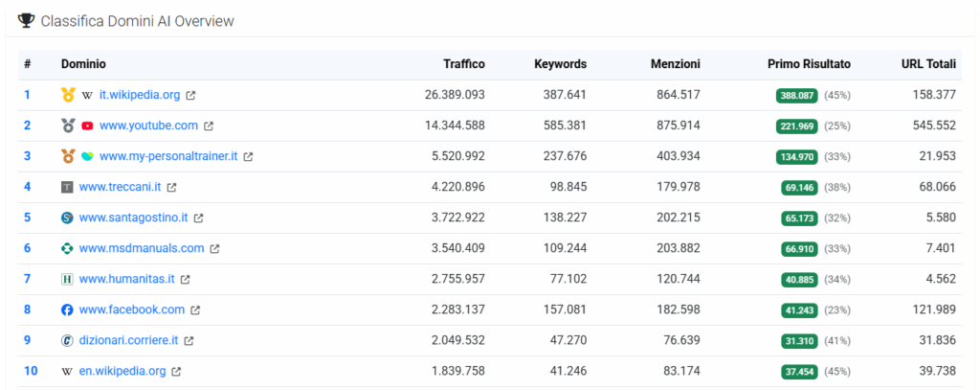980x390 pixels.
Task: Open the it.wikipedia.org domain link
Action: click(x=140, y=95)
